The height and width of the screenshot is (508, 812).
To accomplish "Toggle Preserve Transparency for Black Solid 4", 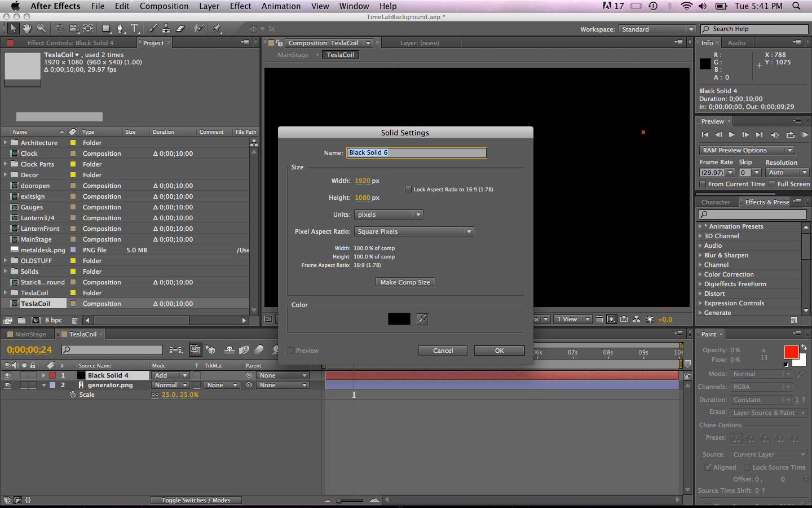I will click(x=197, y=375).
